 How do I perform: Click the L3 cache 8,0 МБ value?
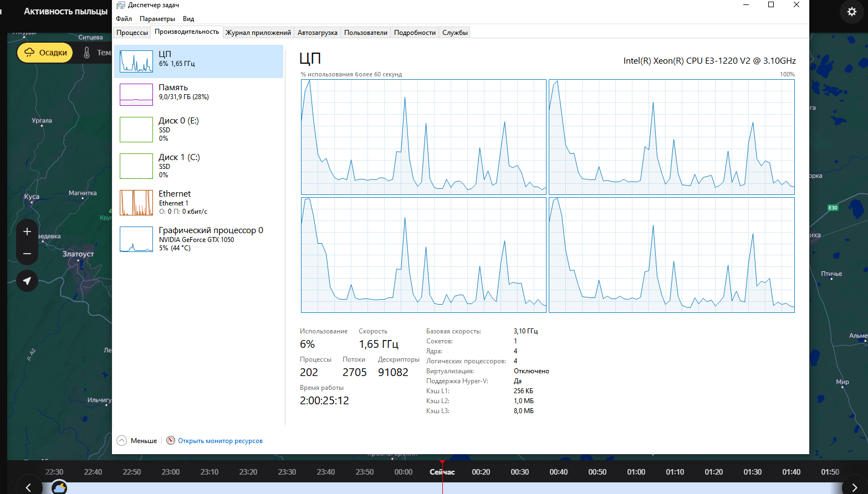523,411
